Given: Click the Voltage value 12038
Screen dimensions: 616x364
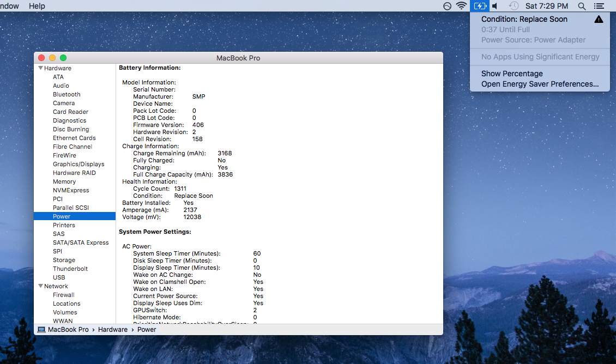Looking at the screenshot, I should click(x=192, y=217).
